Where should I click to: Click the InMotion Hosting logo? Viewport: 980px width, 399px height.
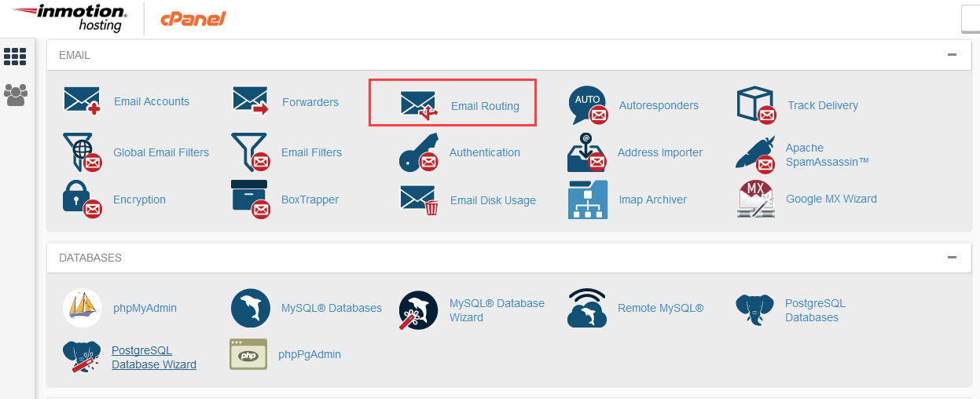(x=69, y=18)
